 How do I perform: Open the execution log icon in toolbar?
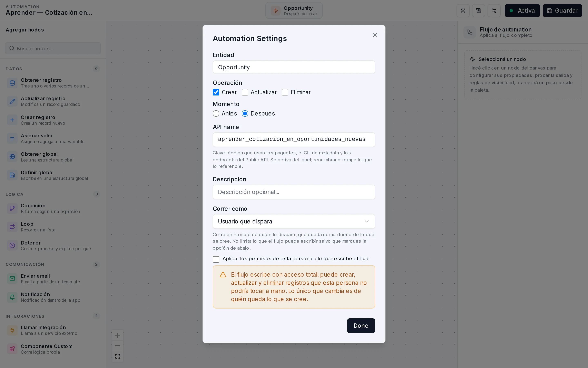click(478, 11)
